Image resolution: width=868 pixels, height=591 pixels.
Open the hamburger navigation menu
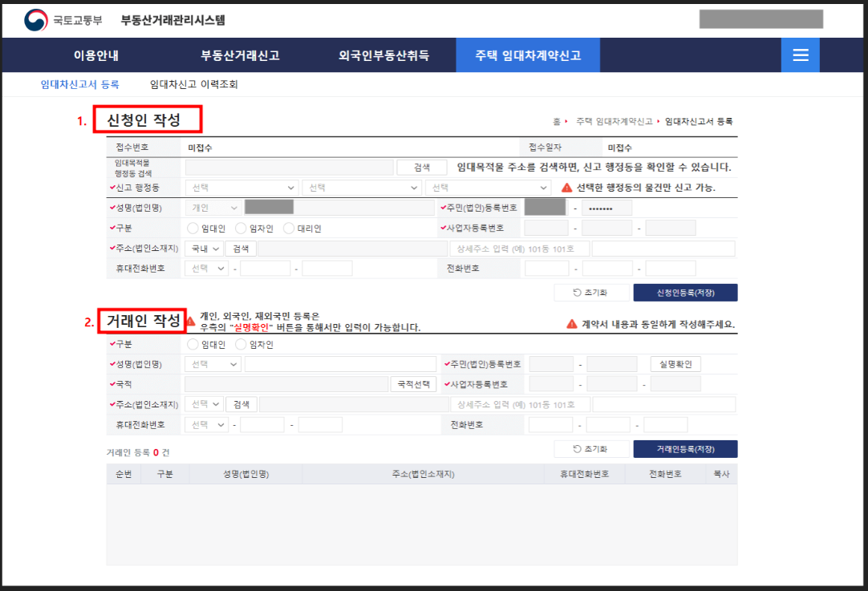point(800,55)
